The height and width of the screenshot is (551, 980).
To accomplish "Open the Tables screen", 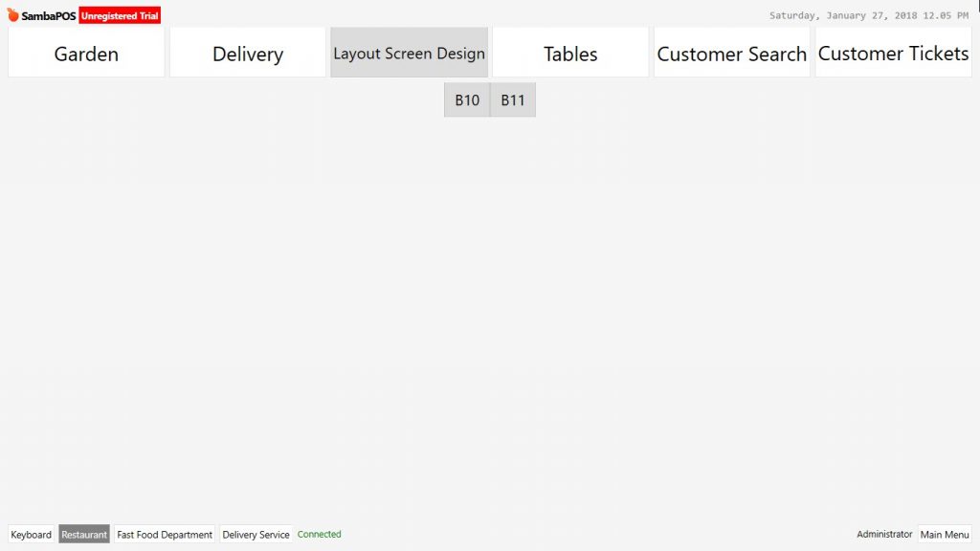I will pyautogui.click(x=570, y=53).
